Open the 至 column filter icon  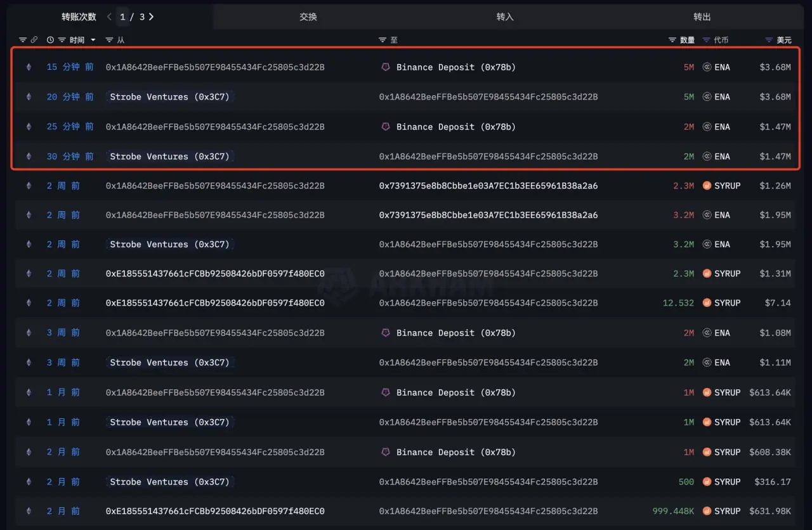(383, 40)
